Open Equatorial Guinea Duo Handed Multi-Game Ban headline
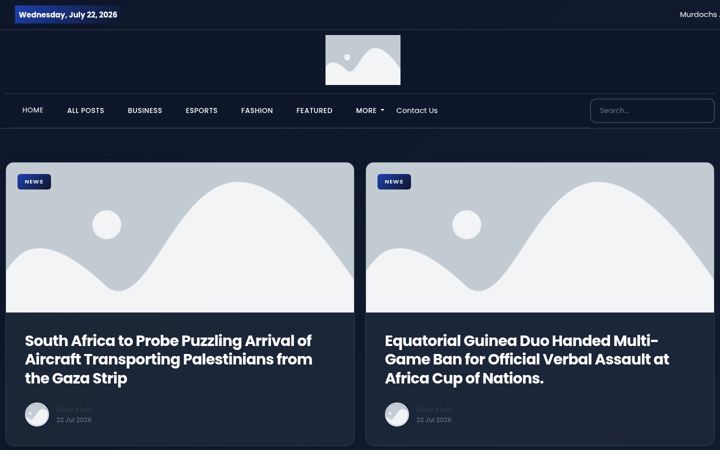Screen dimensions: 720x450 527,360
